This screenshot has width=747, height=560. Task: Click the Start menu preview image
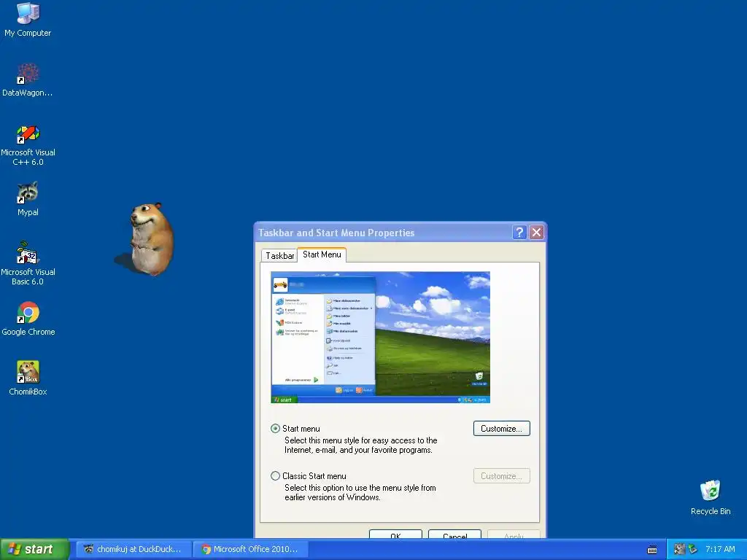(x=380, y=337)
